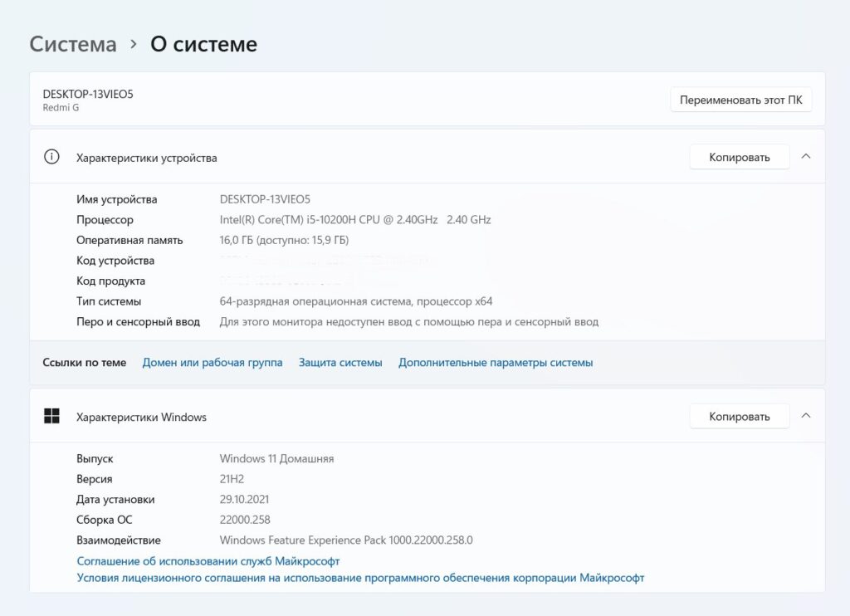Select the 21H2 version value

[232, 479]
